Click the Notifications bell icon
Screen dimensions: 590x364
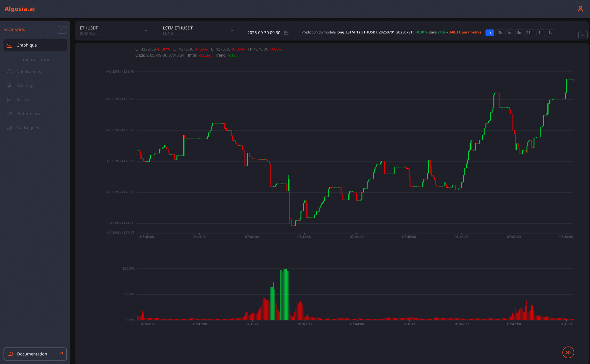9,71
